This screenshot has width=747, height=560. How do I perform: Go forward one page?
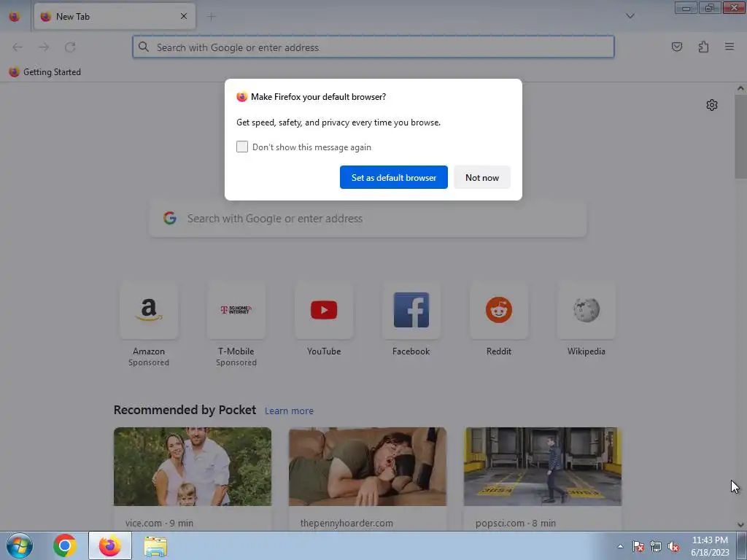click(x=44, y=47)
